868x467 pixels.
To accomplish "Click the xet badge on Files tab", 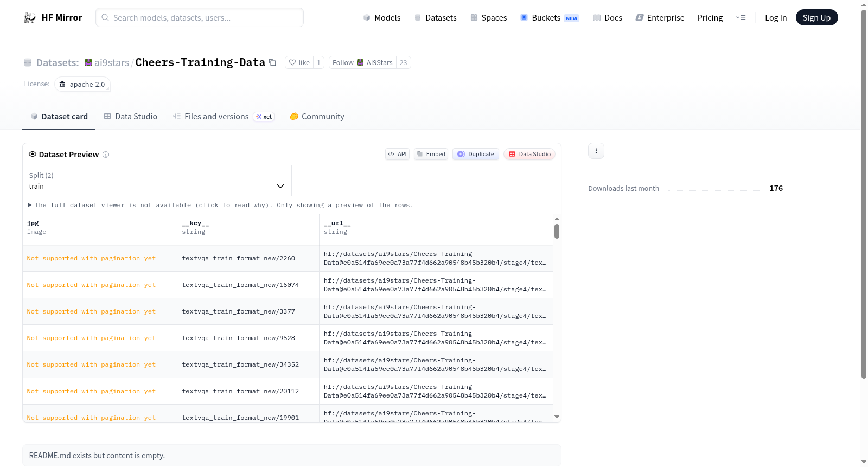I will [264, 117].
